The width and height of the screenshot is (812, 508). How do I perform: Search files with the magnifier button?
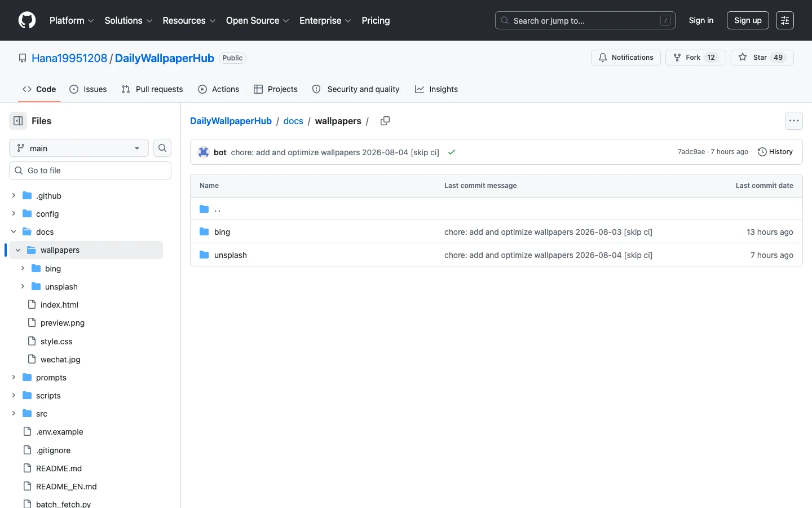click(162, 148)
